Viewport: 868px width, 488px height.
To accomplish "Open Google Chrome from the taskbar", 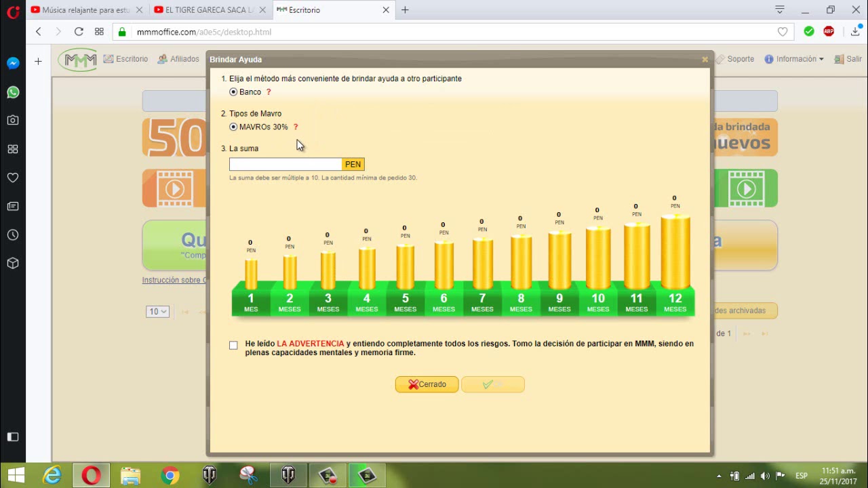I will coord(170,476).
